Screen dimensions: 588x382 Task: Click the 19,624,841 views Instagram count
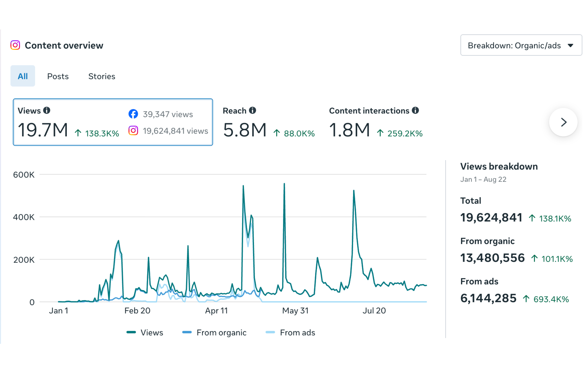point(176,131)
